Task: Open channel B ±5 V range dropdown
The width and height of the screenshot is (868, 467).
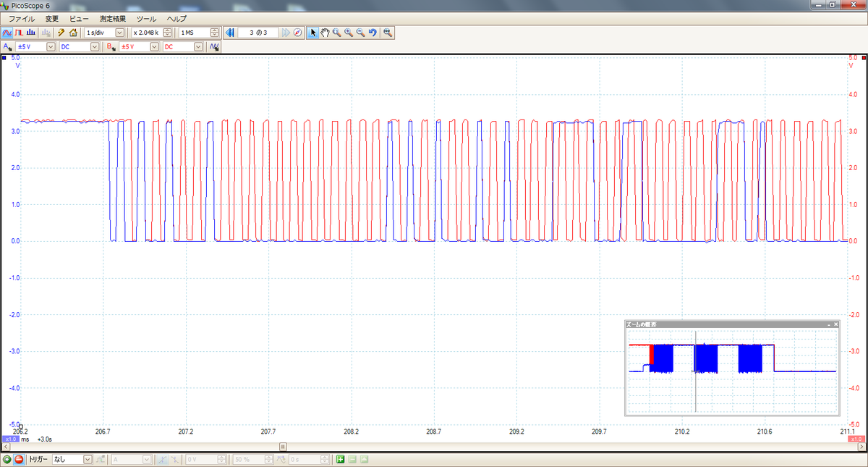Action: [154, 46]
